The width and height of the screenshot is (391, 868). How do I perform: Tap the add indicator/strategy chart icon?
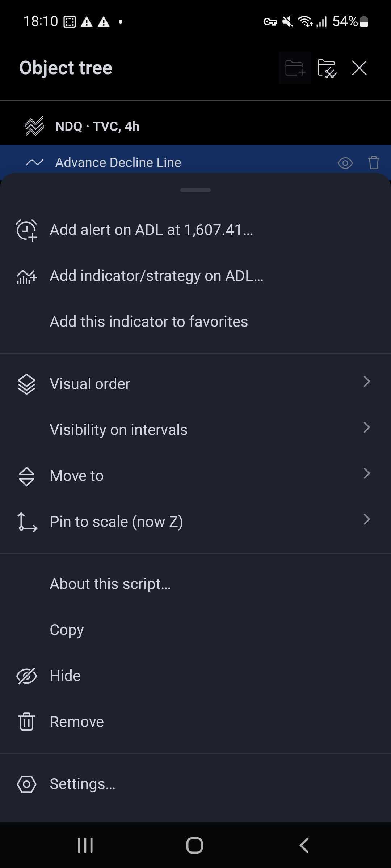coord(26,276)
